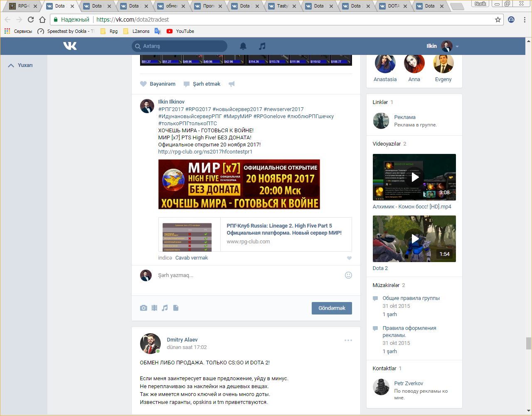This screenshot has width=532, height=416.
Task: Play Алхимик - Комон босс video
Action: (414, 177)
